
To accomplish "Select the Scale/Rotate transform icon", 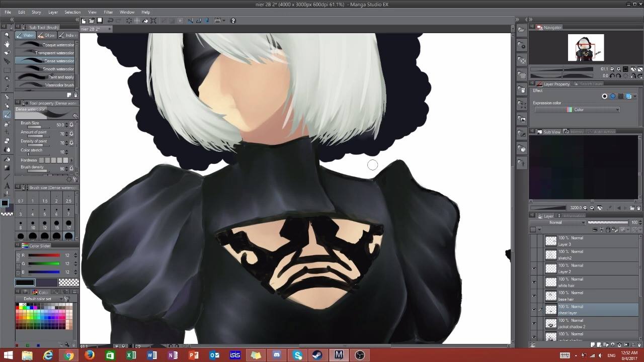I will coord(153,21).
